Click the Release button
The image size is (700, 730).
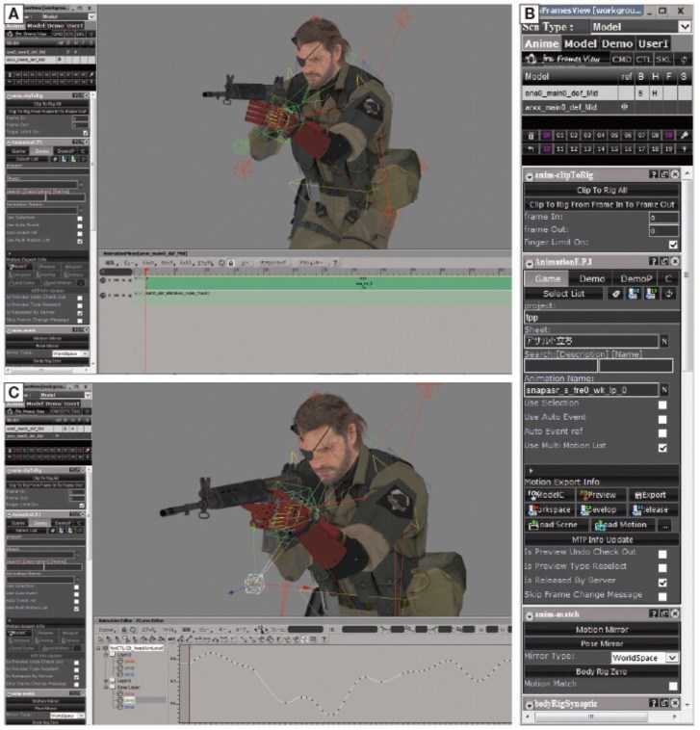(653, 509)
